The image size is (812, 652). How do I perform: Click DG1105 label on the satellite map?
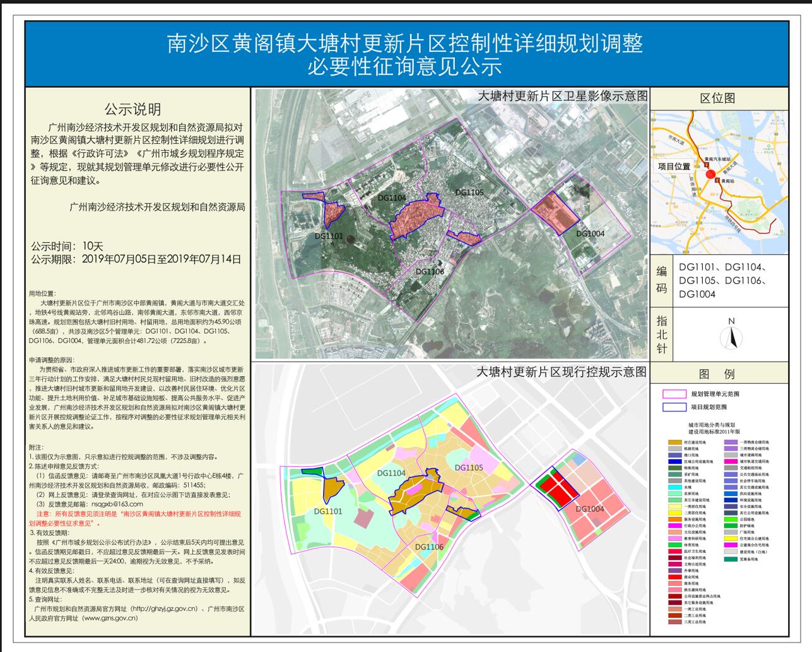[x=469, y=192]
